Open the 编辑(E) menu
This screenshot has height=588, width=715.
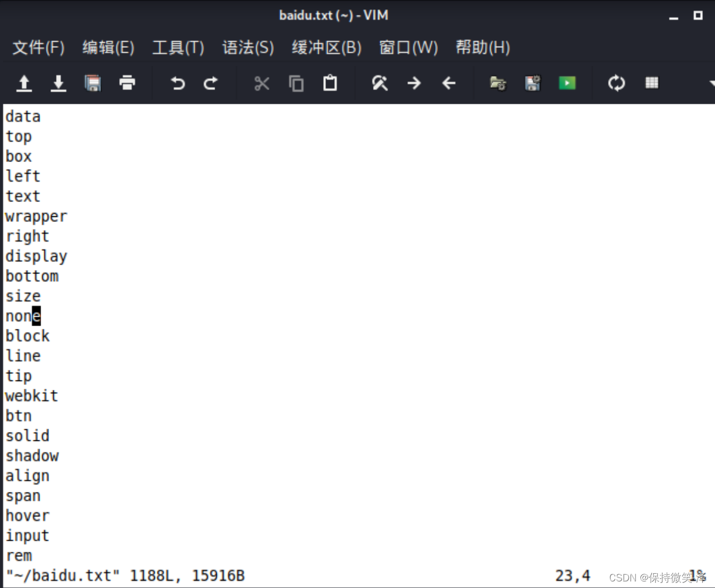click(109, 48)
